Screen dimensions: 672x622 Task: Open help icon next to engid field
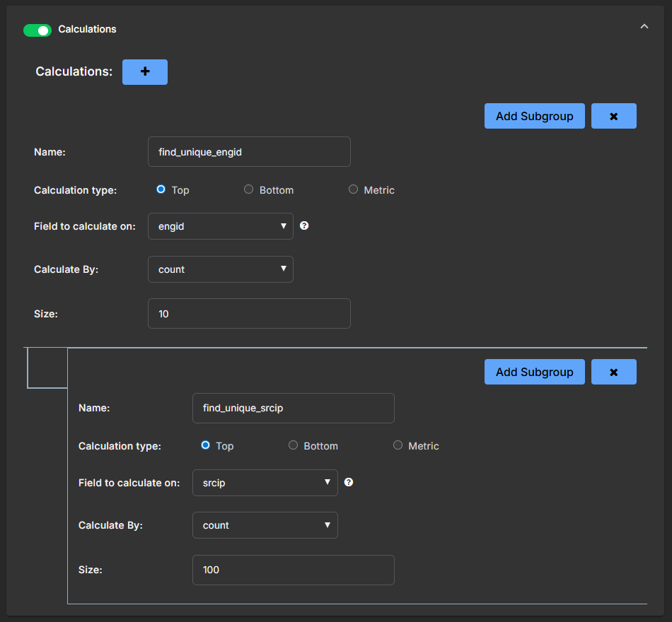[x=304, y=226]
